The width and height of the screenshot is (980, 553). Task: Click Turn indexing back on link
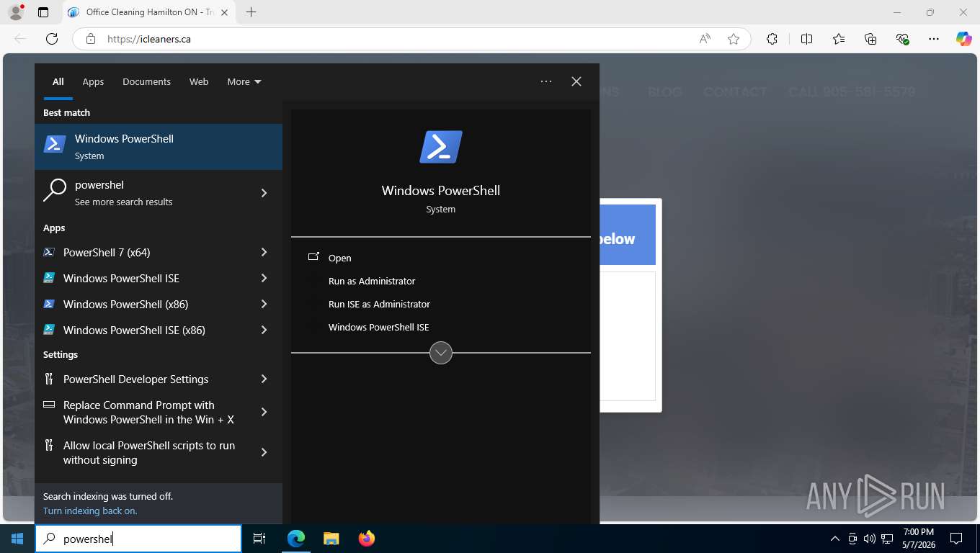(x=90, y=511)
